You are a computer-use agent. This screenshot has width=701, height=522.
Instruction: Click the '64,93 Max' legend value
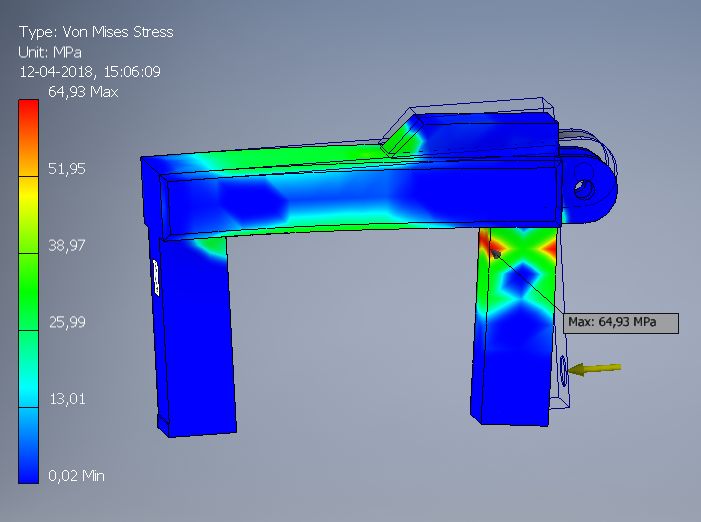tap(83, 92)
